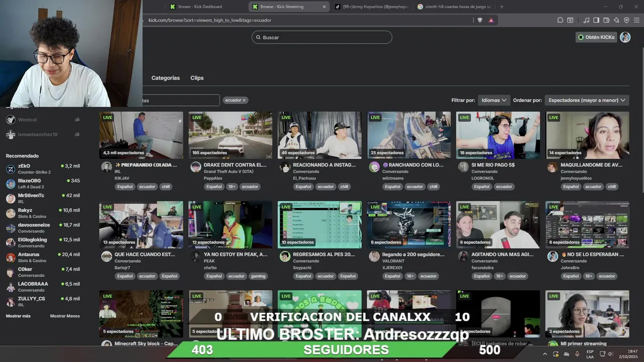Open jennyhoyuelitos streamer avatar
This screenshot has width=644, height=362.
point(552,167)
